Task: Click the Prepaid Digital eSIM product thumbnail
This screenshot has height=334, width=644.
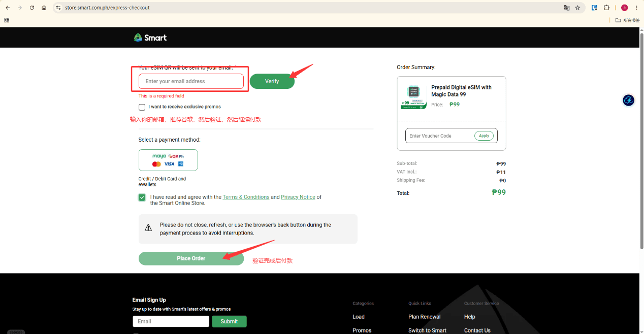Action: 413,97
